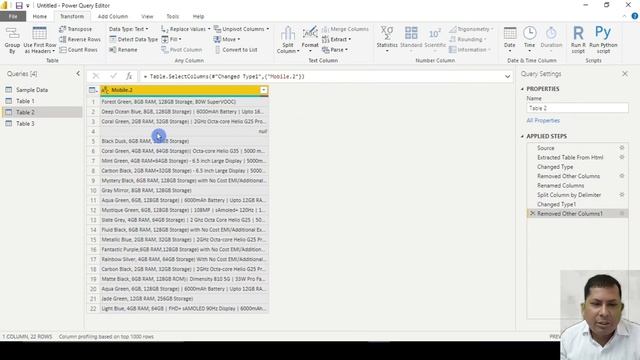Viewport: 640px width, 360px height.
Task: Cancel formula edit with X icon
Action: [x=96, y=76]
